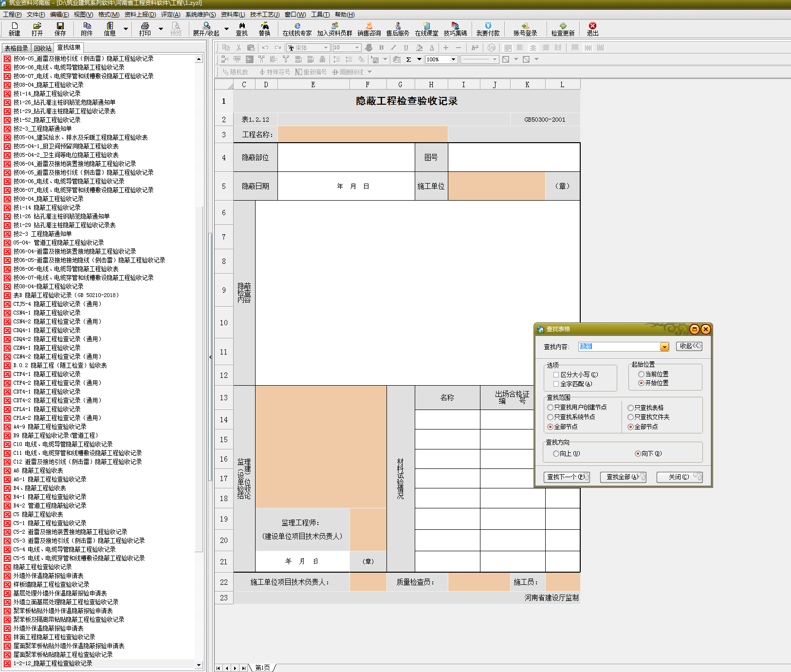791x672 pixels.
Task: Open the 工程(P) menu
Action: coord(12,15)
